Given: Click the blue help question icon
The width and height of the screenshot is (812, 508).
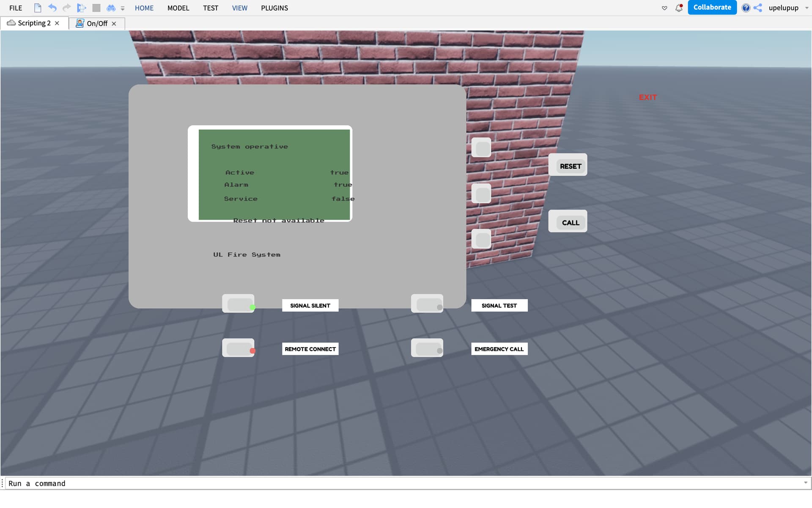Looking at the screenshot, I should [746, 8].
